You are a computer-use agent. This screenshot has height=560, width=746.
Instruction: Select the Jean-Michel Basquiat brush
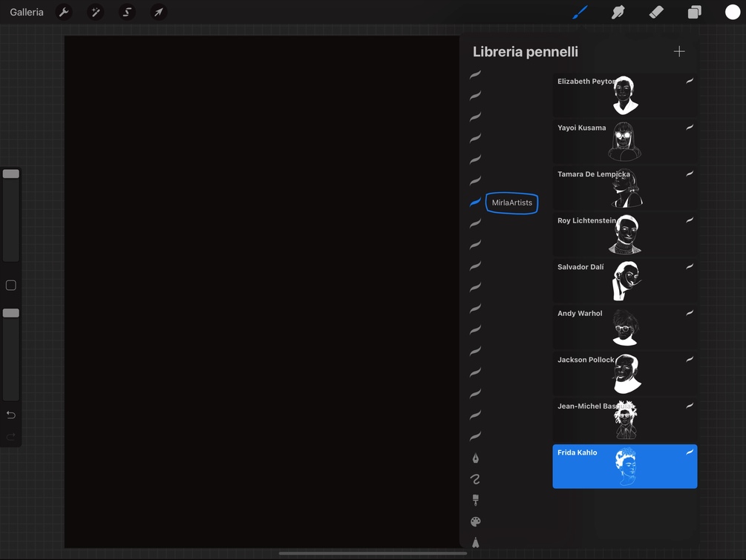click(x=625, y=420)
